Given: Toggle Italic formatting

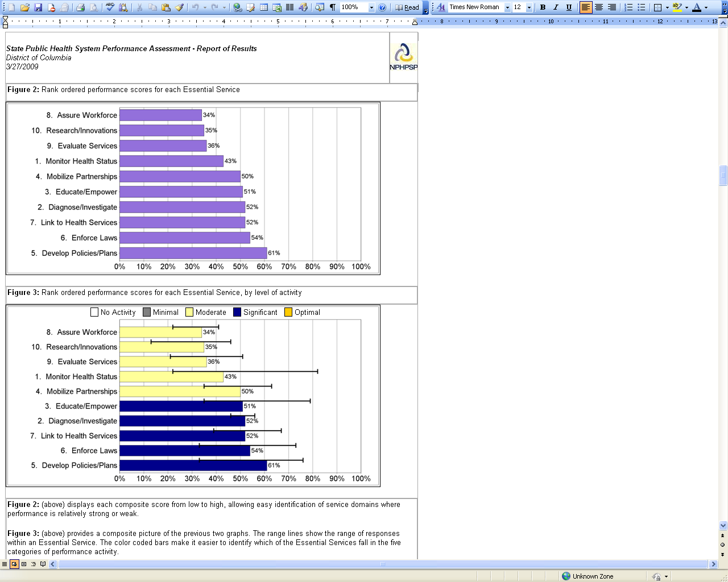Looking at the screenshot, I should pyautogui.click(x=556, y=7).
